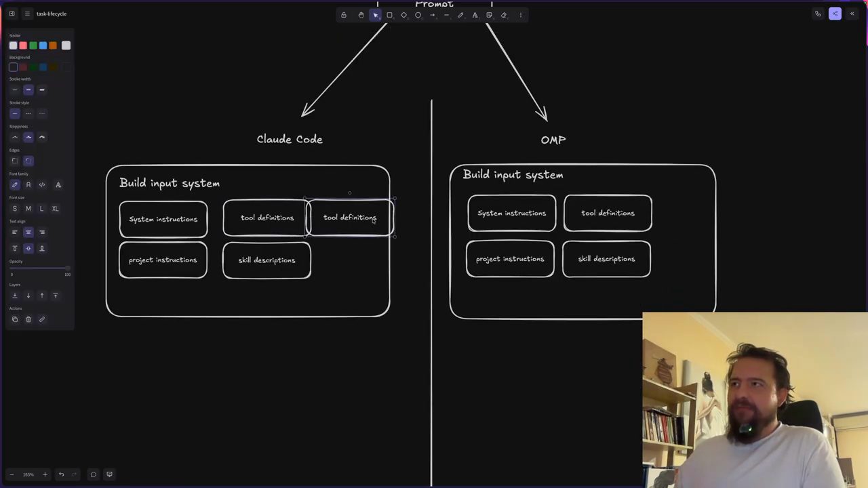Select hand-drawn font family
Screen dimensions: 868x488
[x=15, y=184]
